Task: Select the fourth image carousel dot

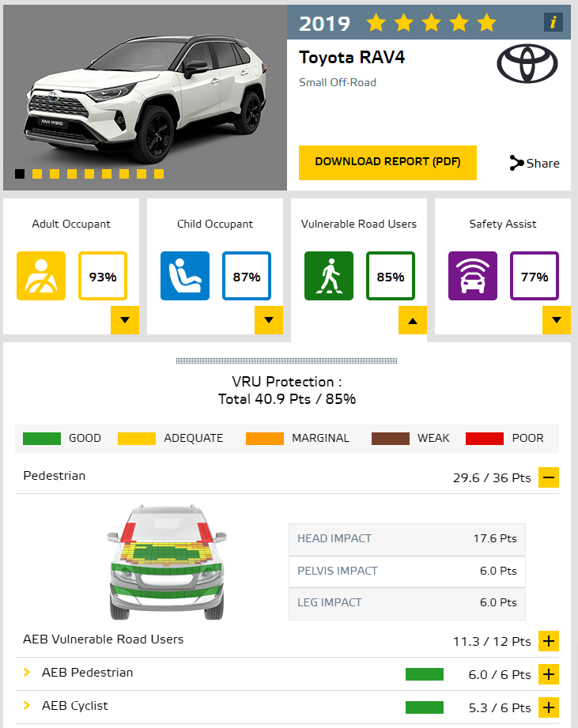Action: [72, 174]
